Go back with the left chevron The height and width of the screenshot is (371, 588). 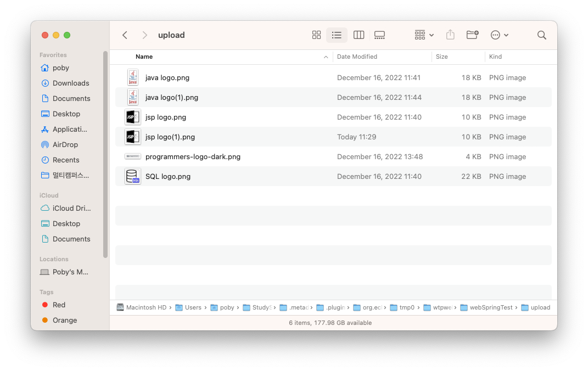pos(125,35)
